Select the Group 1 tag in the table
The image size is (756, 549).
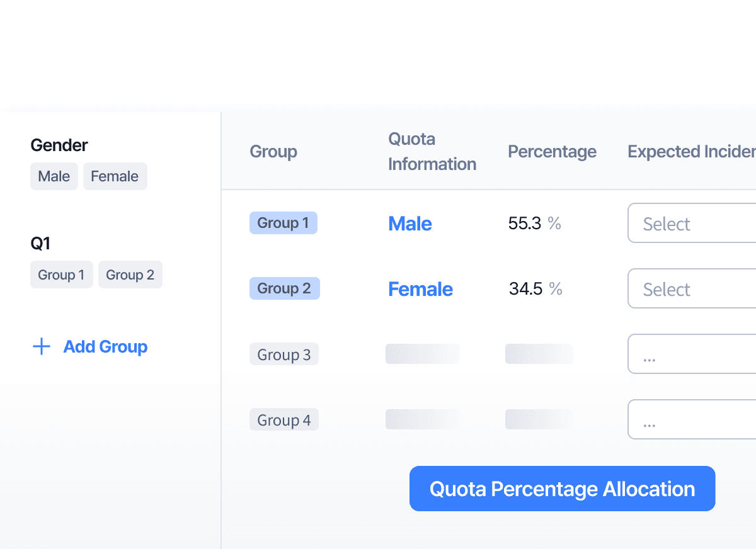pyautogui.click(x=283, y=223)
